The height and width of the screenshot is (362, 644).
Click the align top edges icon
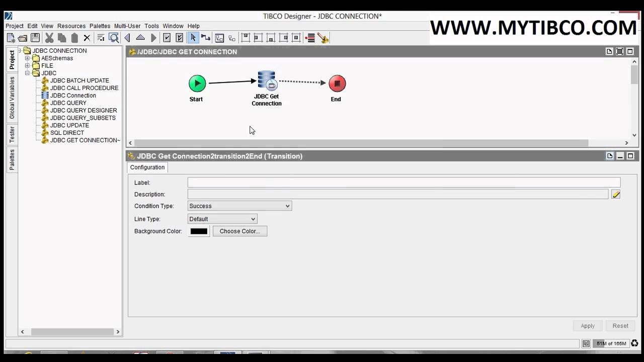tap(246, 38)
